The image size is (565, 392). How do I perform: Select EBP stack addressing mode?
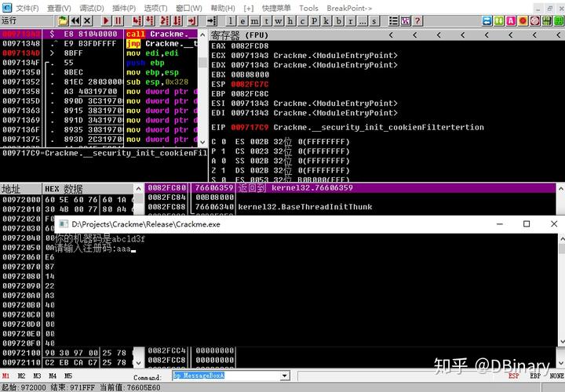pyautogui.click(x=535, y=376)
